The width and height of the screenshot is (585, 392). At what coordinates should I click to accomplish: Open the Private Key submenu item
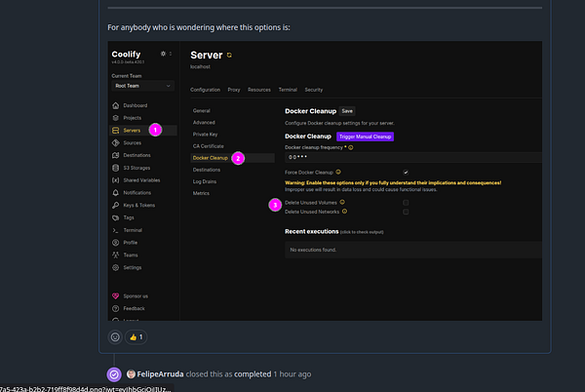click(x=205, y=135)
